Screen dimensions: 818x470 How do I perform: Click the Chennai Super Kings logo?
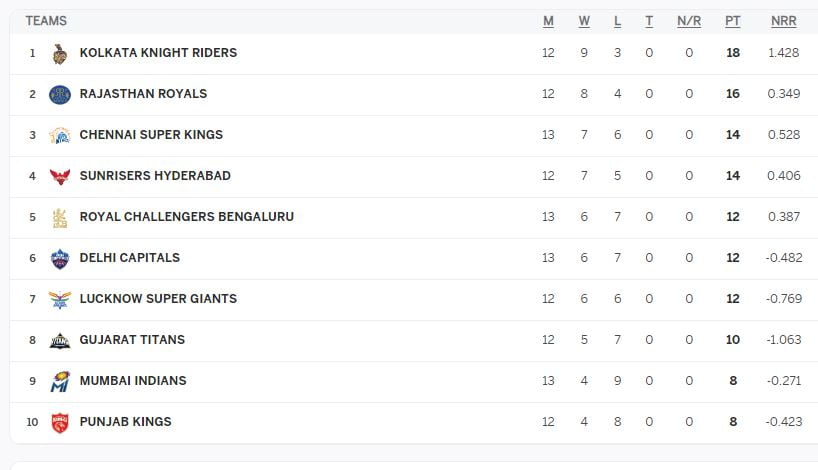tap(60, 135)
